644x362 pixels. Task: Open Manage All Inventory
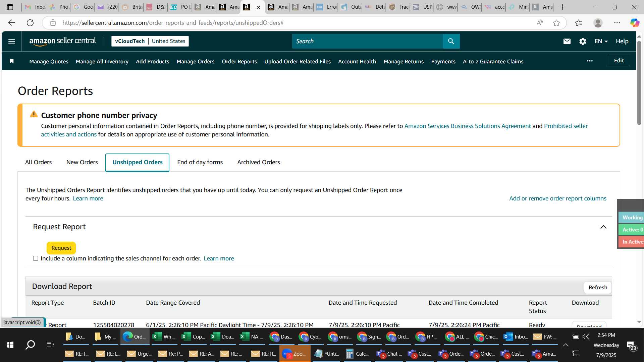coord(102,61)
